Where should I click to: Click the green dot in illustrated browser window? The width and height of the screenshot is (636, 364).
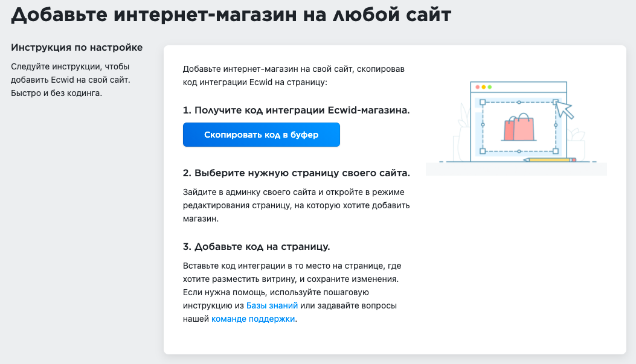[490, 87]
